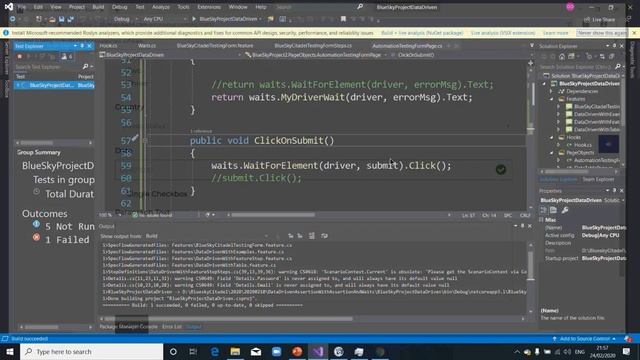Collapse the BlueSkyProjectDataDriven project node
This screenshot has height=360, width=640.
544,84
